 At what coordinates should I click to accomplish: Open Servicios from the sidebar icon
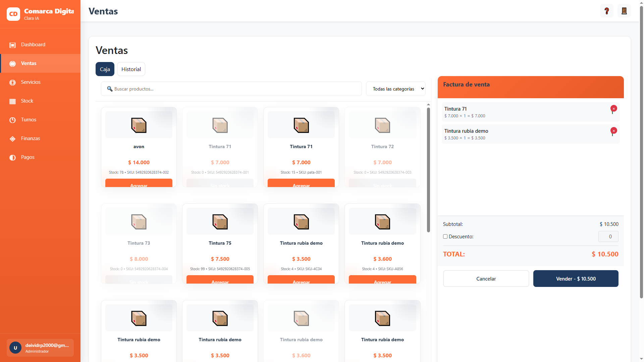(12, 82)
